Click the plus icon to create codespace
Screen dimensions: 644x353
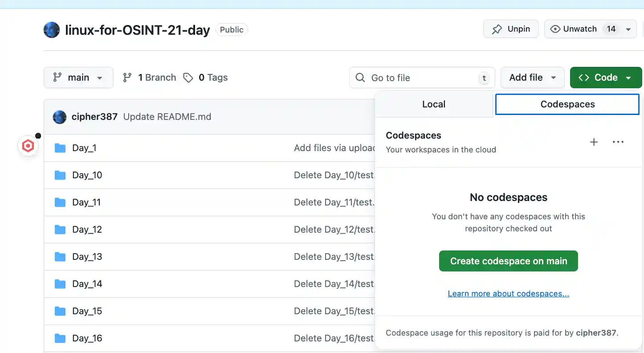(x=594, y=142)
